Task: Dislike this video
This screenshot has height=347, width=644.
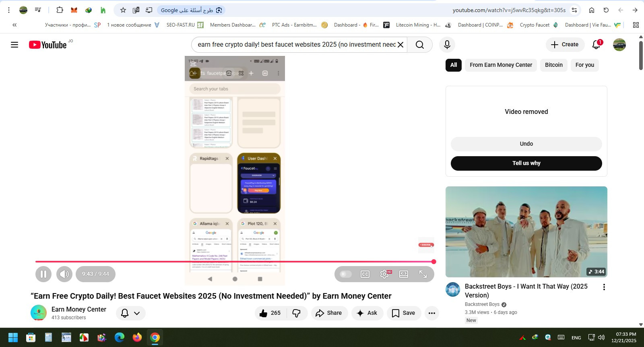Action: click(297, 313)
